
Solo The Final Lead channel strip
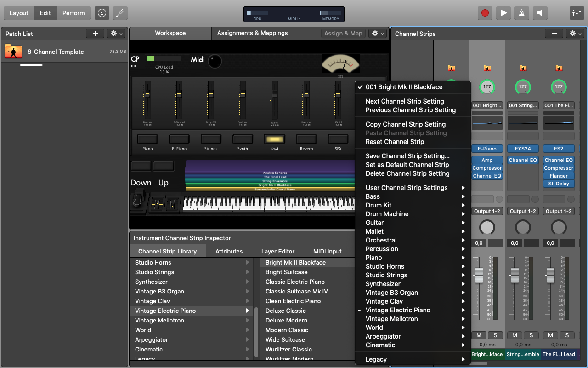[567, 335]
